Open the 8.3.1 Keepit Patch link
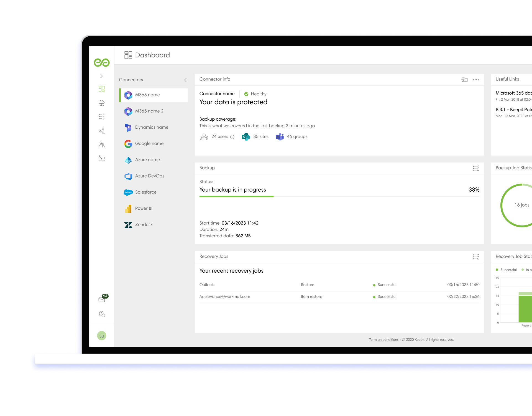The height and width of the screenshot is (416, 532). click(x=514, y=110)
